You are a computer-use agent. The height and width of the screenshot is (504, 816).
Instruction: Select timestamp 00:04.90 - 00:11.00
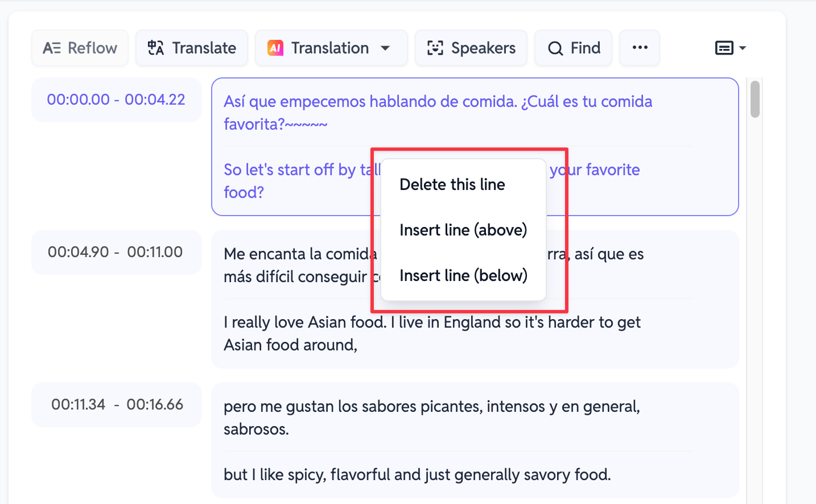tap(116, 252)
